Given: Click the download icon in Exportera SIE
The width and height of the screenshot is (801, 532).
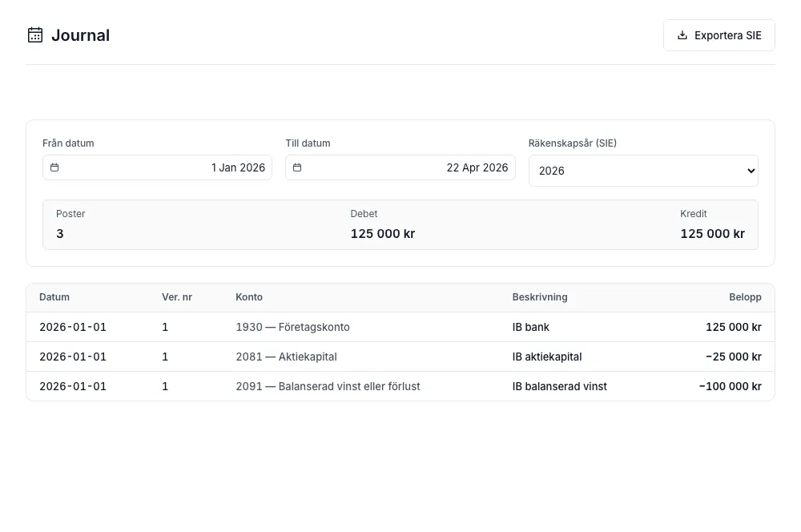Looking at the screenshot, I should coord(682,35).
